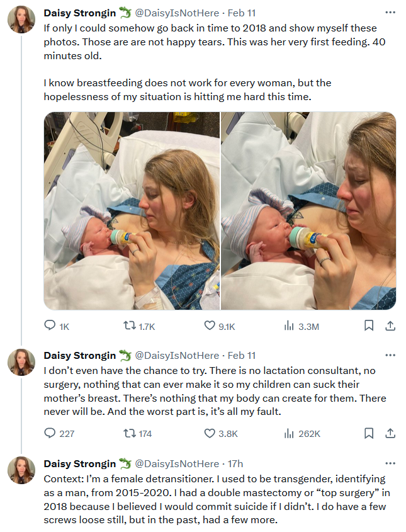Open reply icon on first tweet (1K)
406x532 pixels.
[x=50, y=325]
